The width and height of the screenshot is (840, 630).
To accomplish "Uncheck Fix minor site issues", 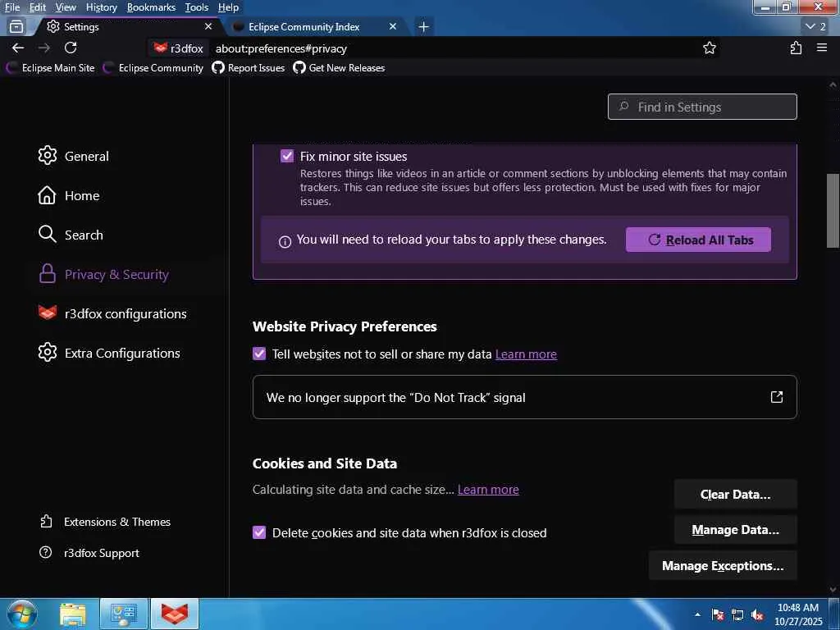I will pyautogui.click(x=287, y=156).
